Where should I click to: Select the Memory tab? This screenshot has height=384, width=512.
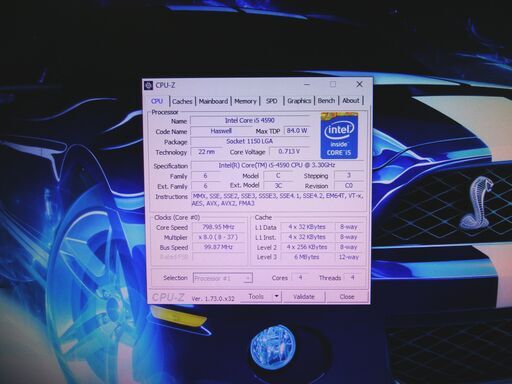[245, 101]
